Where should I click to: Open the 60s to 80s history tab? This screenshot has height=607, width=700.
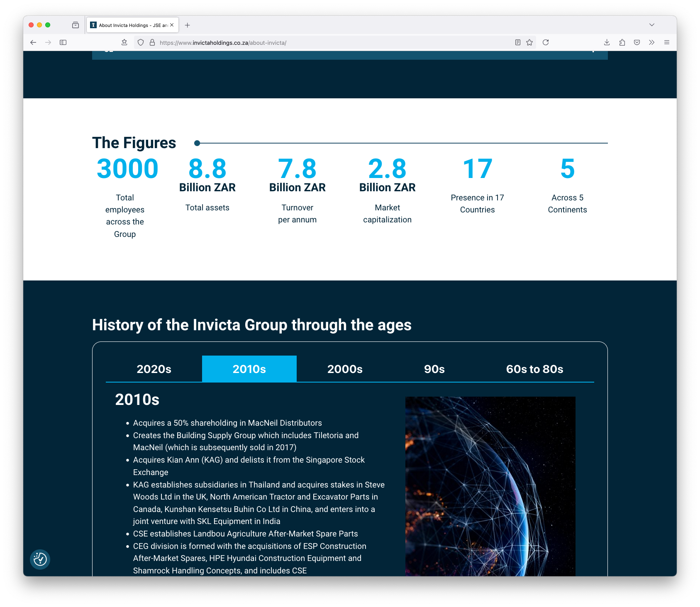[535, 369]
